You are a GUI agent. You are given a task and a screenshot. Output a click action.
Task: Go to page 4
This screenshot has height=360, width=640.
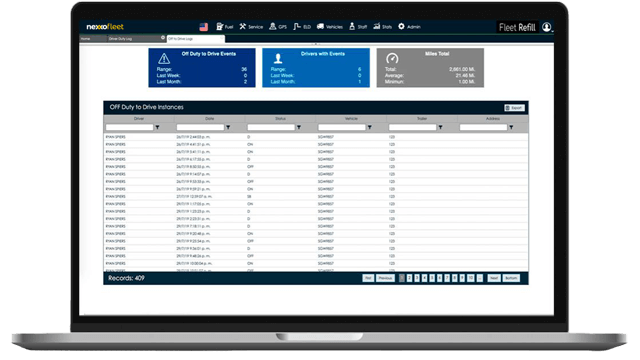tap(424, 278)
